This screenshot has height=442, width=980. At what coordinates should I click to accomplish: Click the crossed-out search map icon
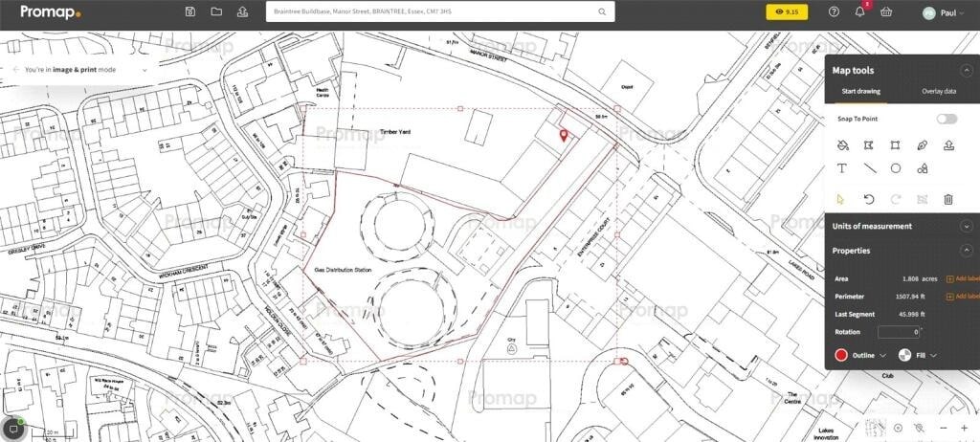(918, 428)
